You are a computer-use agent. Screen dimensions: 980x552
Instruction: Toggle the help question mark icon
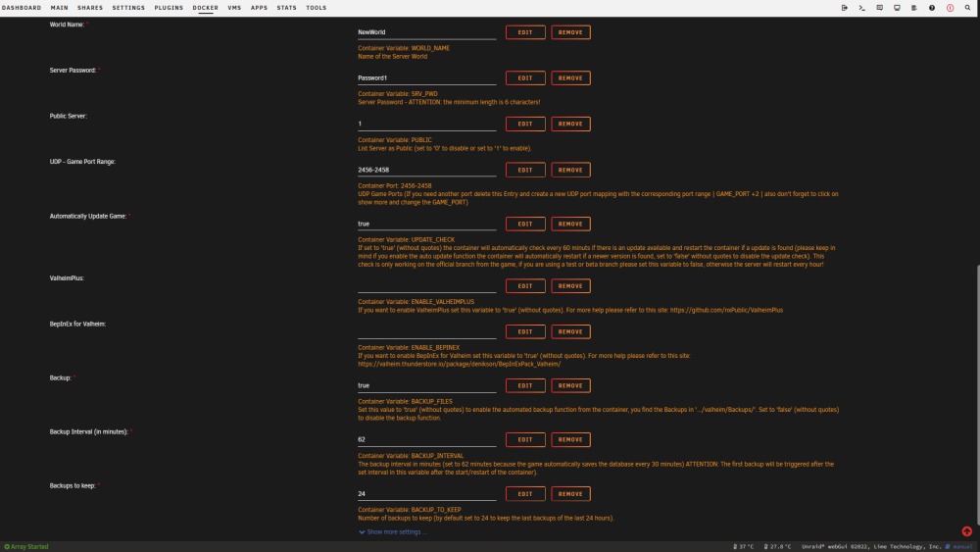[932, 8]
